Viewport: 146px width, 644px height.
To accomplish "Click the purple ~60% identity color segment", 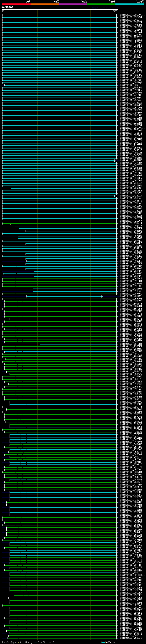I will point(73,4).
